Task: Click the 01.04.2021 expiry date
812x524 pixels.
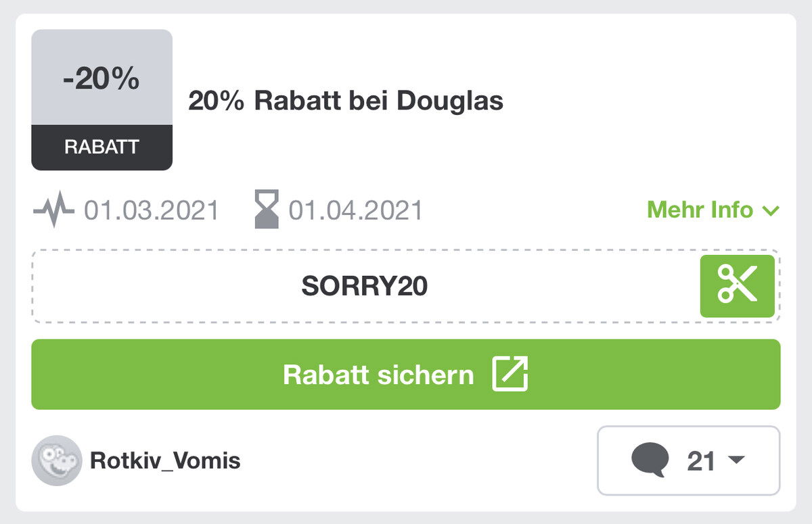Action: pyautogui.click(x=356, y=210)
